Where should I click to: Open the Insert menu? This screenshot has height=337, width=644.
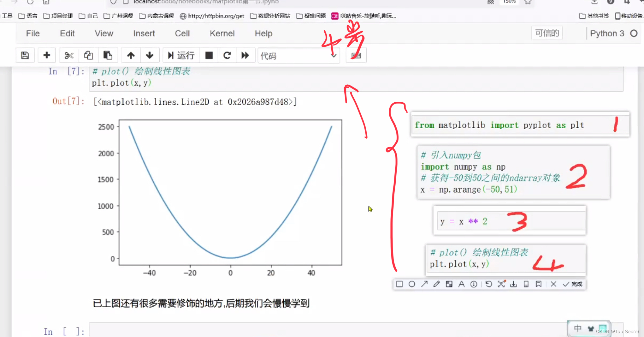point(144,33)
